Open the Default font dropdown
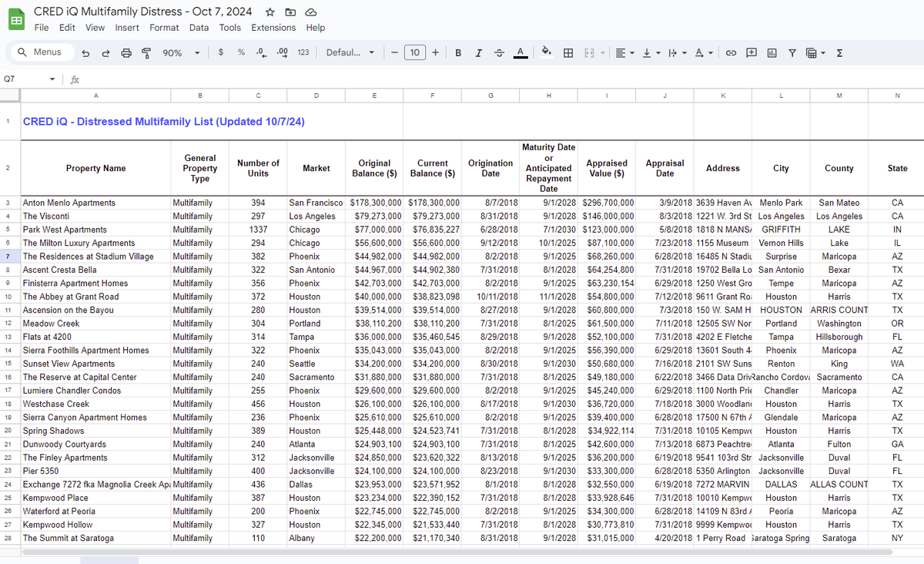 pos(350,52)
